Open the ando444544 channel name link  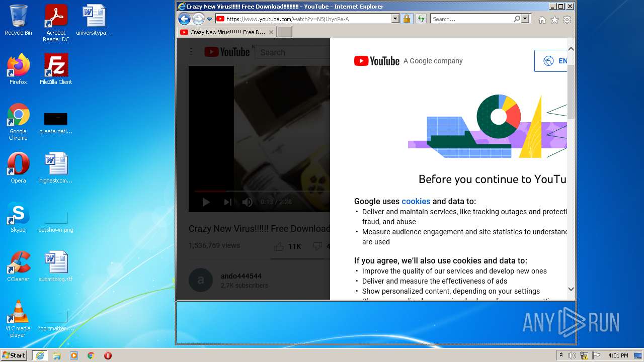point(241,276)
